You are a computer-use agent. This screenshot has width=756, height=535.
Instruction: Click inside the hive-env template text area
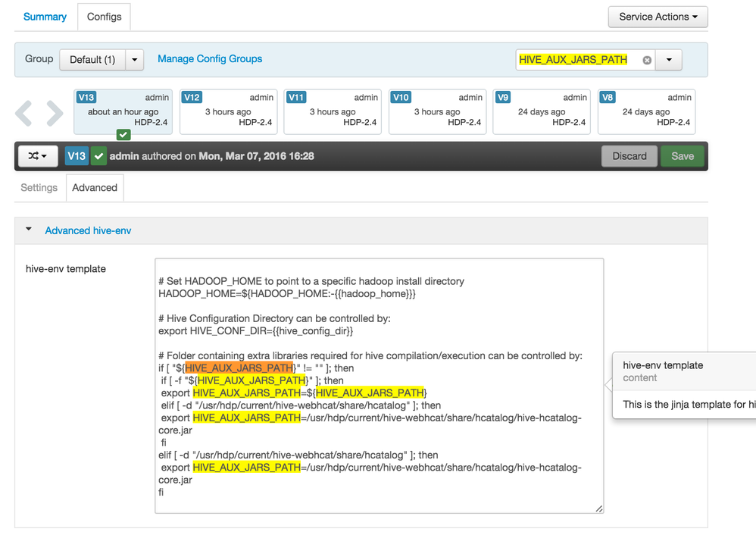pyautogui.click(x=379, y=318)
